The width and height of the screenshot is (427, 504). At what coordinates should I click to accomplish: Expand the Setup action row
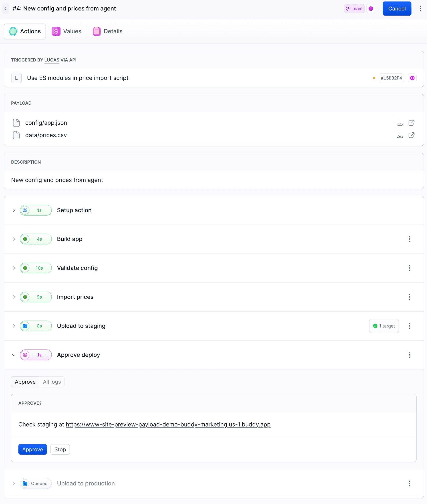coord(14,210)
